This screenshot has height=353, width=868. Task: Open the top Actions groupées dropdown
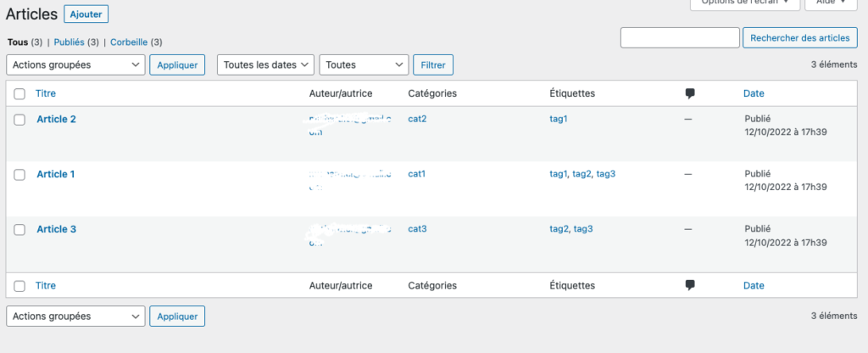(75, 64)
